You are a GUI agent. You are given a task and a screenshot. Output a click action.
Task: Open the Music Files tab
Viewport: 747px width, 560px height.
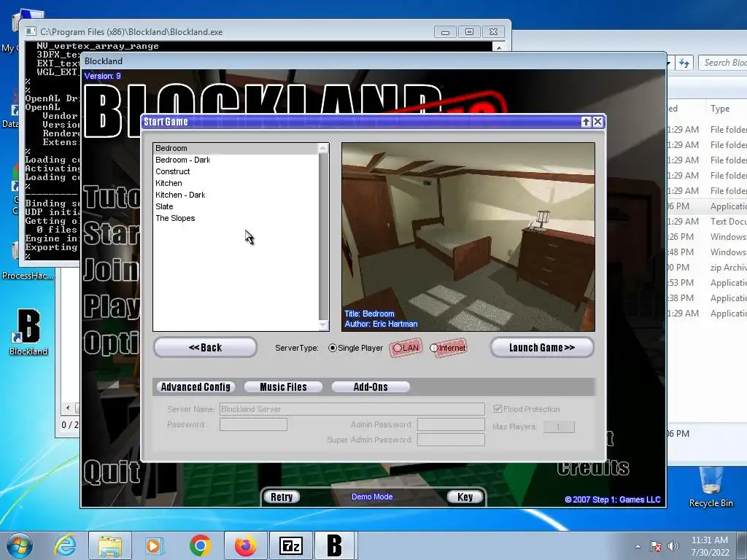click(284, 387)
